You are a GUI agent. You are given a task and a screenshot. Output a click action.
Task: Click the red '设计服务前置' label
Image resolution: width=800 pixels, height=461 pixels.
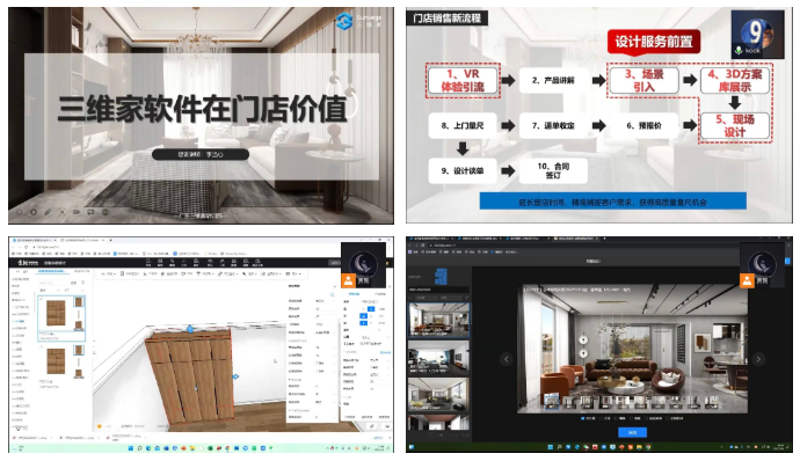[x=654, y=41]
